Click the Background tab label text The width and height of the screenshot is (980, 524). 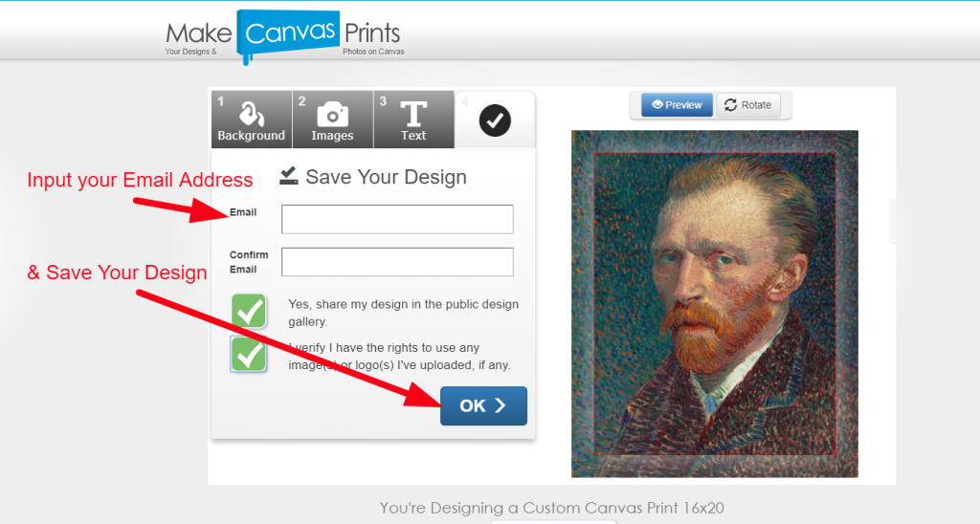click(252, 136)
